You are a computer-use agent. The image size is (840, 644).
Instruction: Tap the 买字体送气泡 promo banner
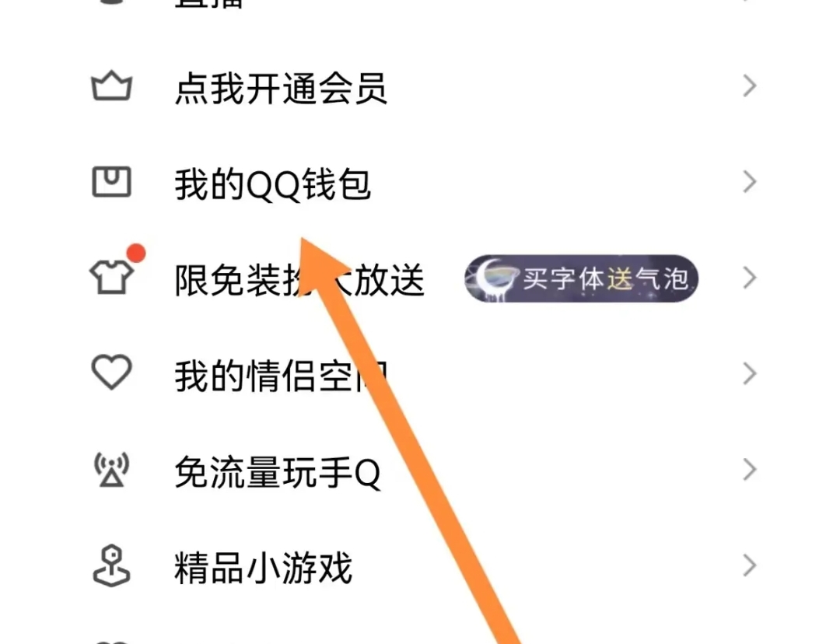pos(581,278)
